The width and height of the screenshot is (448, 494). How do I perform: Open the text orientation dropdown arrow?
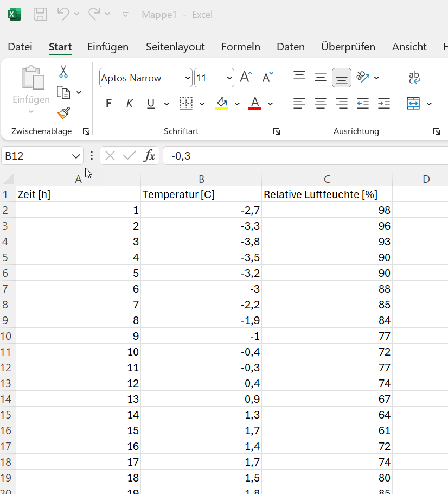click(376, 78)
